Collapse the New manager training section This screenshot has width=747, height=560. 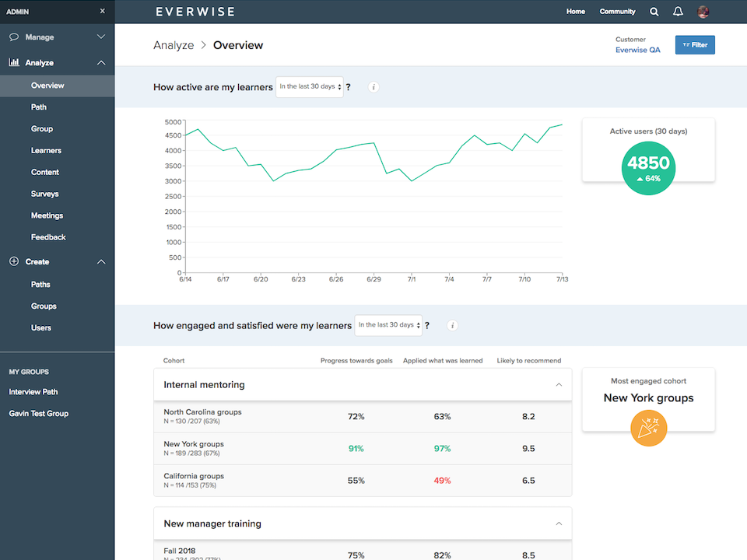coord(559,523)
